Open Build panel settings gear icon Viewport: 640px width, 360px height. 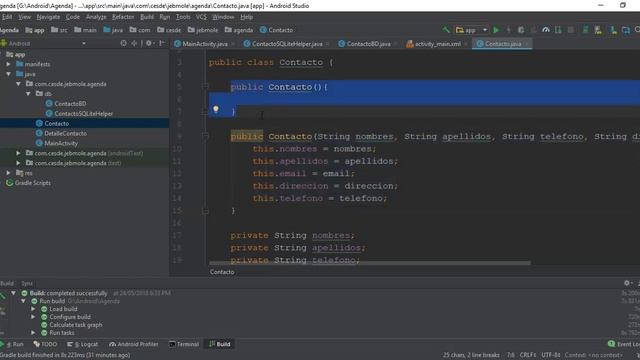pos(627,283)
